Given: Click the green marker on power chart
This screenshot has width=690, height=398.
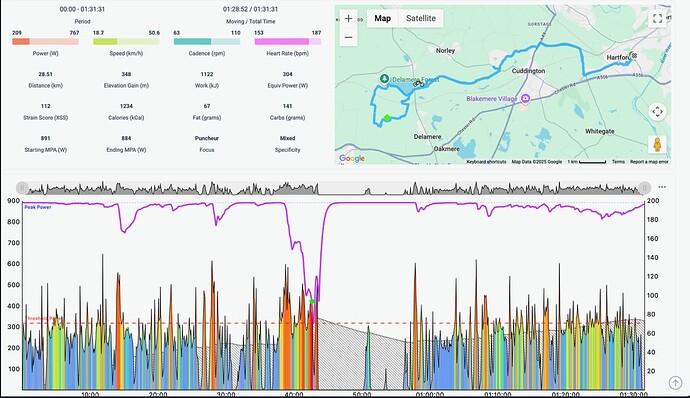Looking at the screenshot, I should coord(312,302).
